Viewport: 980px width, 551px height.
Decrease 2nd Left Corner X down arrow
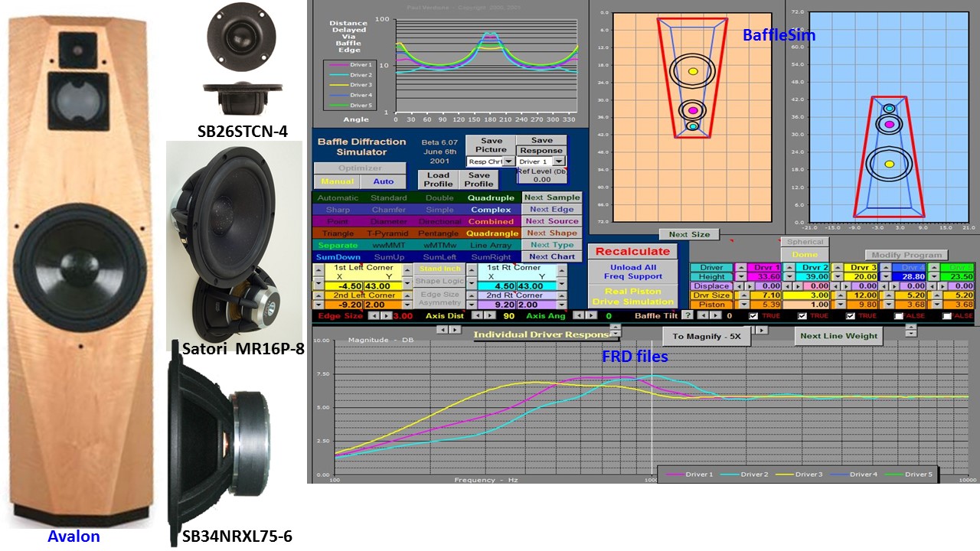pyautogui.click(x=318, y=305)
